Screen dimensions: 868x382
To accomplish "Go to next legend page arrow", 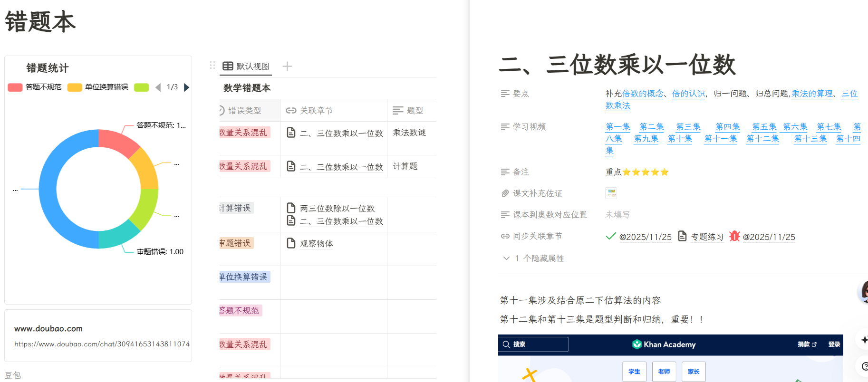I will coord(186,87).
